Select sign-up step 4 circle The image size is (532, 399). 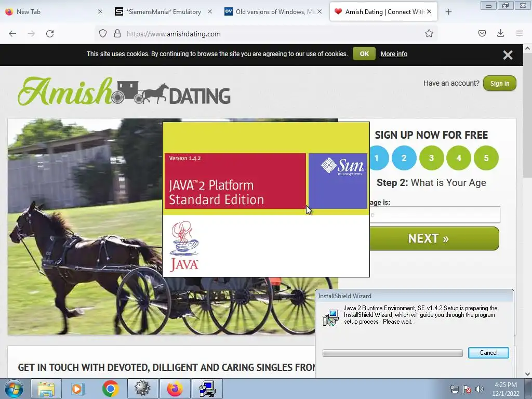click(459, 158)
